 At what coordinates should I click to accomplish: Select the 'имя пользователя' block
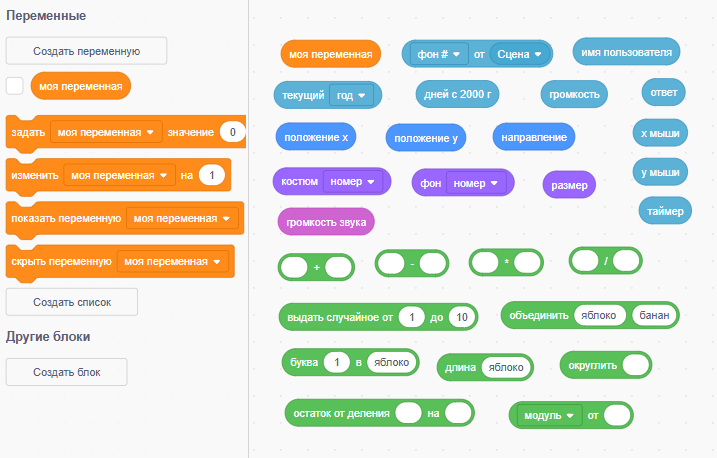click(x=627, y=51)
